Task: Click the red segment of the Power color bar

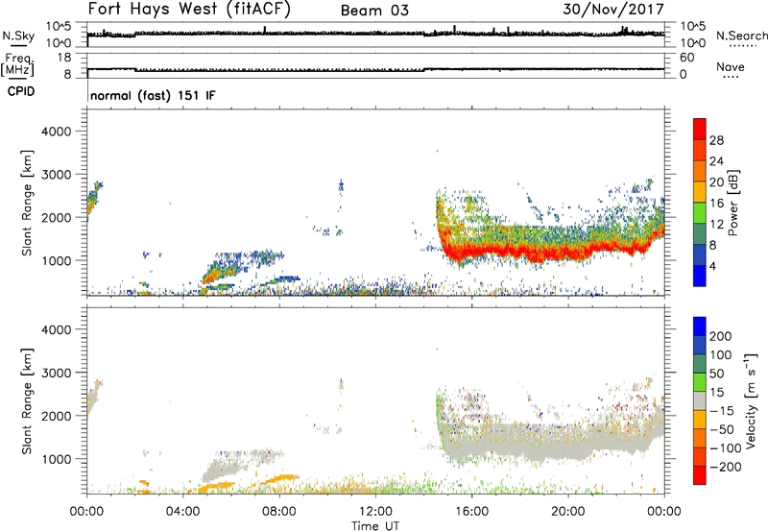Action: point(700,129)
